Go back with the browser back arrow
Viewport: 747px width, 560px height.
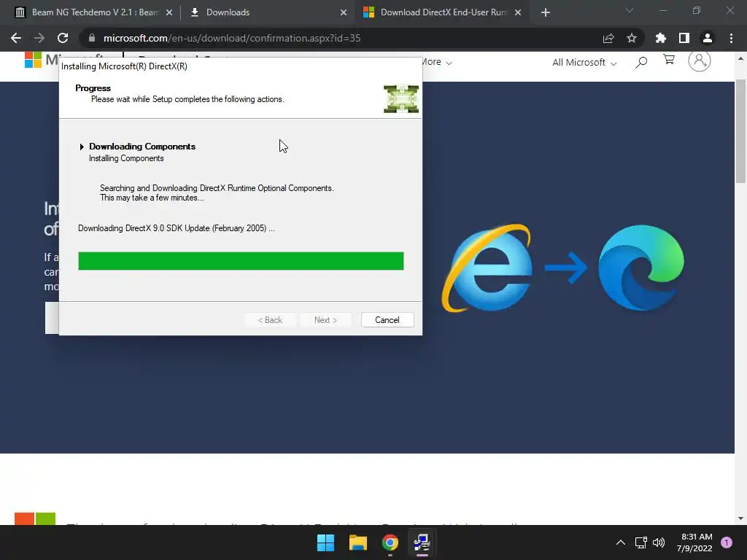(x=16, y=38)
